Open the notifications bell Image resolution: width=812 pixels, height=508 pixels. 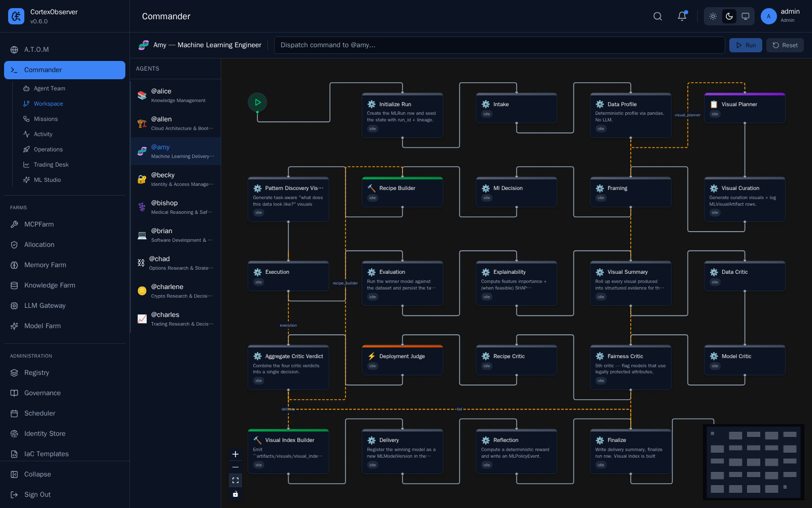click(x=682, y=16)
